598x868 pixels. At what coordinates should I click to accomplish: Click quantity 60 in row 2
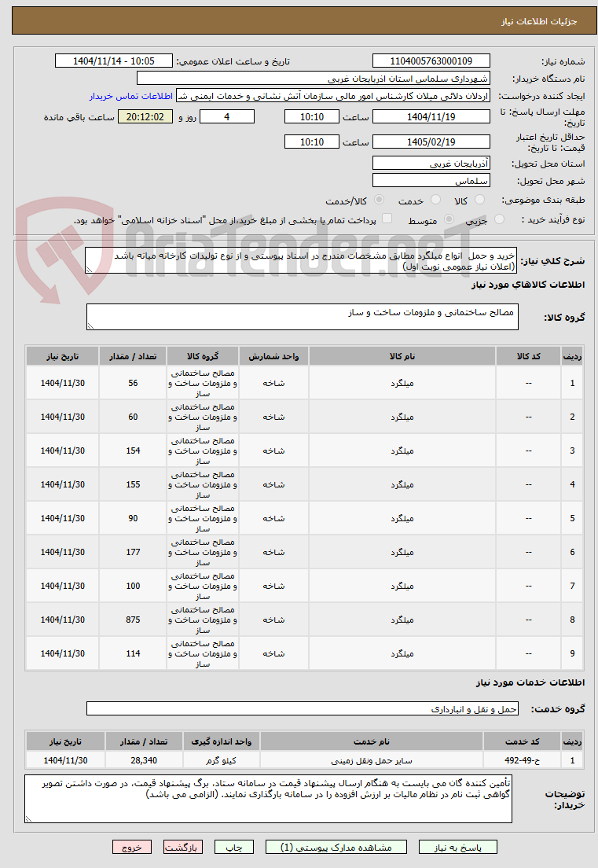tap(133, 417)
